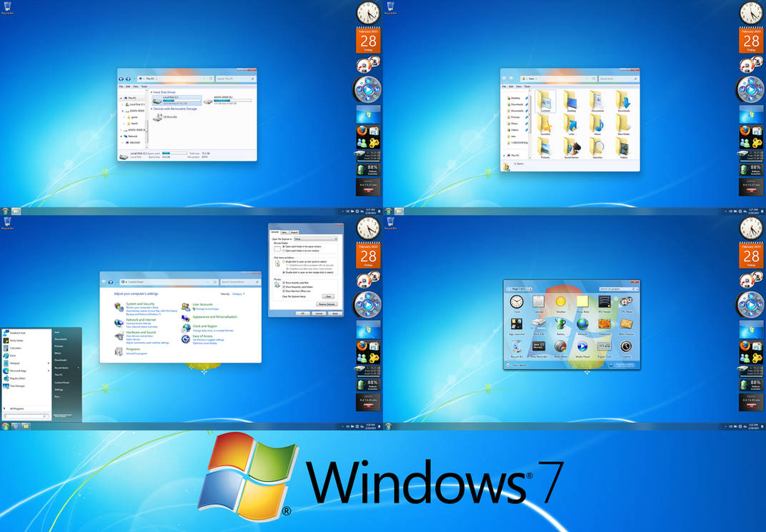Click the Search This PC field

coord(236,79)
